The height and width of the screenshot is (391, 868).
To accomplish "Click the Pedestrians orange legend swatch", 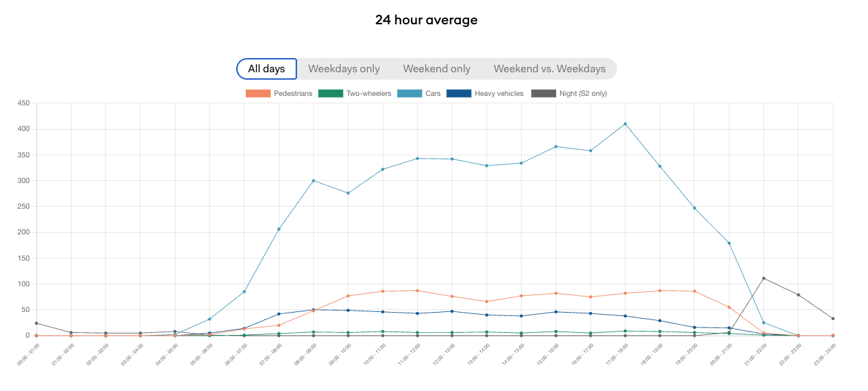I will (258, 94).
